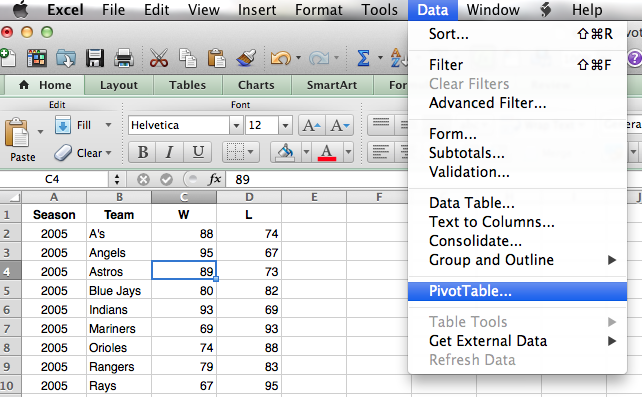The image size is (642, 397).
Task: Choose Sort... in Data menu
Action: click(x=518, y=34)
